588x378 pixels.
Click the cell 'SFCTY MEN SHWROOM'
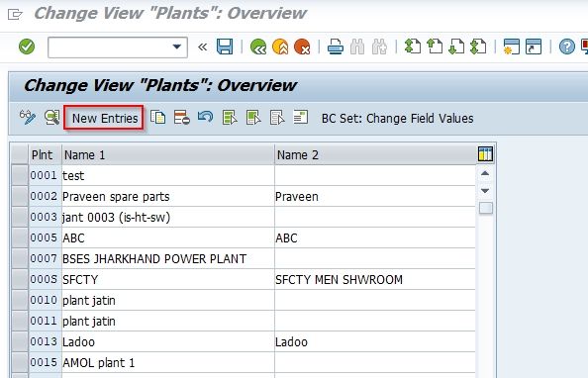coord(375,279)
